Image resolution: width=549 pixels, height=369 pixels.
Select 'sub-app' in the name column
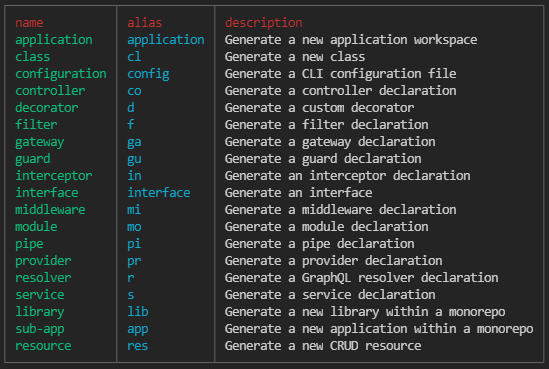(x=40, y=329)
